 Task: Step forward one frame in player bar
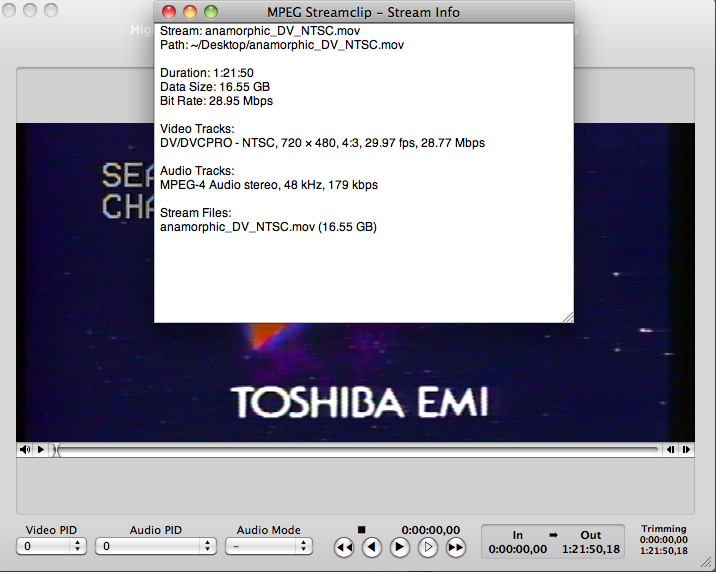pyautogui.click(x=686, y=450)
